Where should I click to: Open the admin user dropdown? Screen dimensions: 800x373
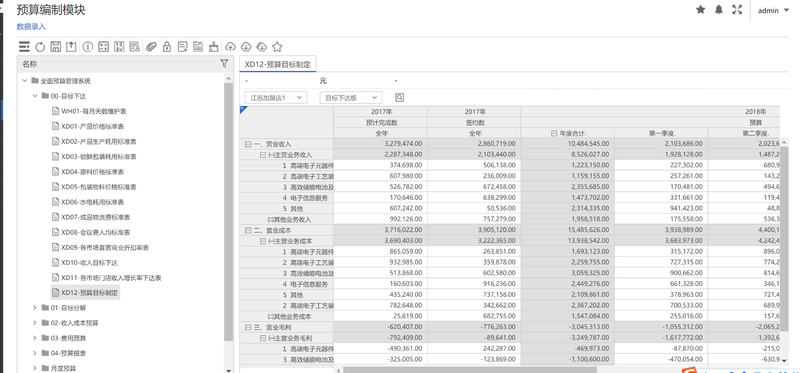(x=773, y=10)
